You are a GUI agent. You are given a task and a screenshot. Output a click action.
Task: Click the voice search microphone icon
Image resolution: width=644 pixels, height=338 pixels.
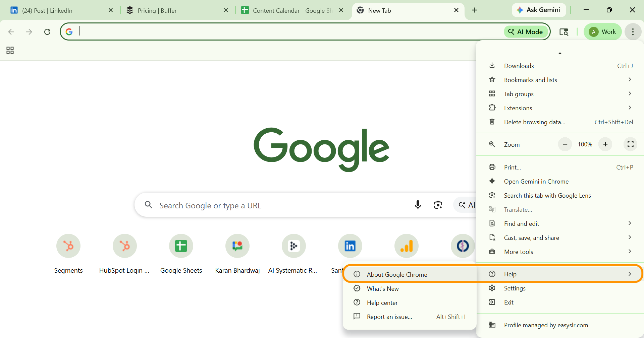pyautogui.click(x=418, y=205)
